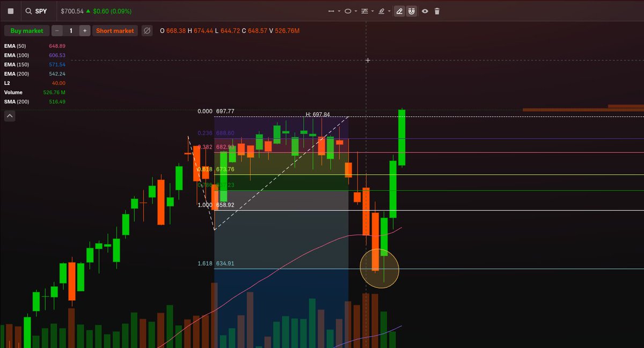The height and width of the screenshot is (348, 644).
Task: Select the EMA (150) indicator row
Action: click(x=35, y=64)
